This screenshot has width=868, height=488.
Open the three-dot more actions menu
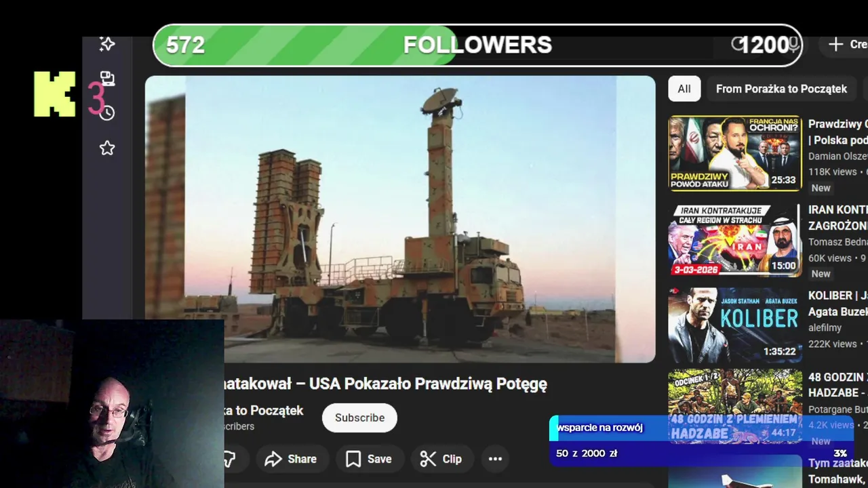pos(496,459)
